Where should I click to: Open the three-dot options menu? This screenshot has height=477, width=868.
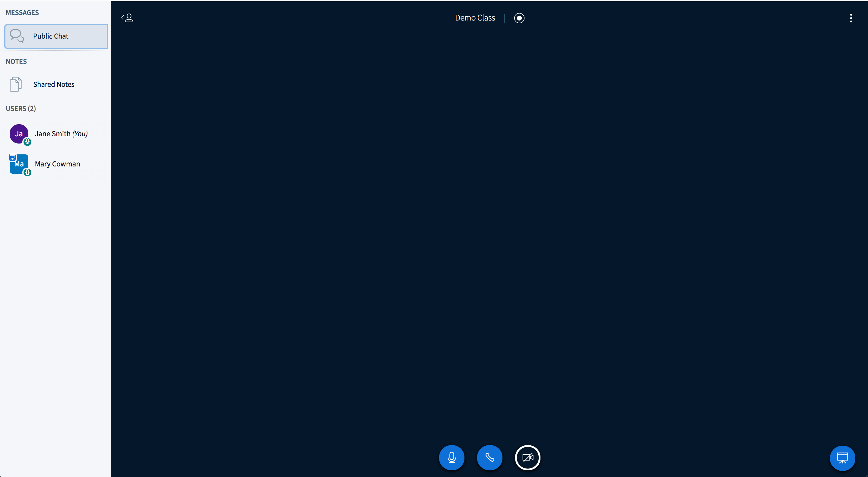click(x=851, y=18)
